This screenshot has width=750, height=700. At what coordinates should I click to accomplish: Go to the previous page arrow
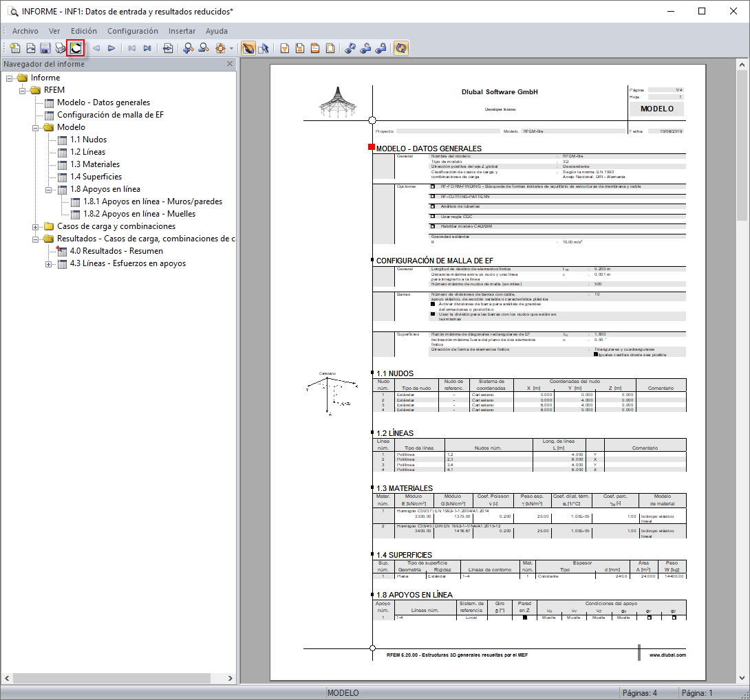[96, 48]
